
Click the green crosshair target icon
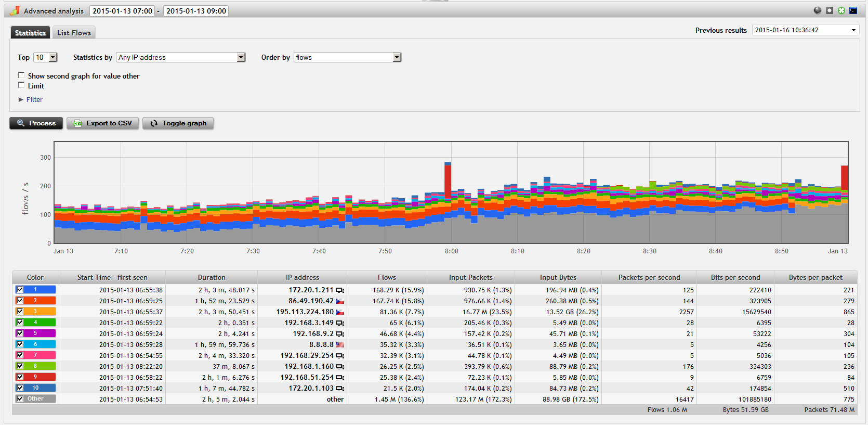pyautogui.click(x=841, y=10)
